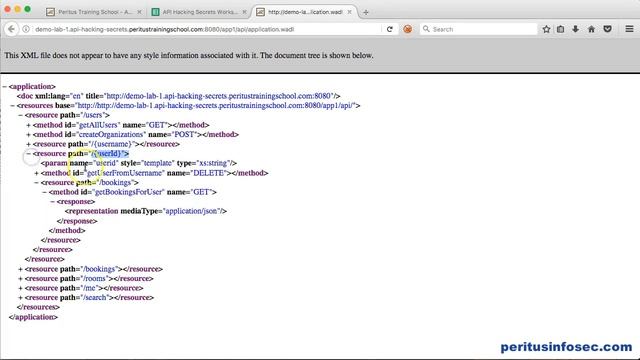
Task: Close the API Hacking Secrets Workshop tab
Action: click(244, 12)
